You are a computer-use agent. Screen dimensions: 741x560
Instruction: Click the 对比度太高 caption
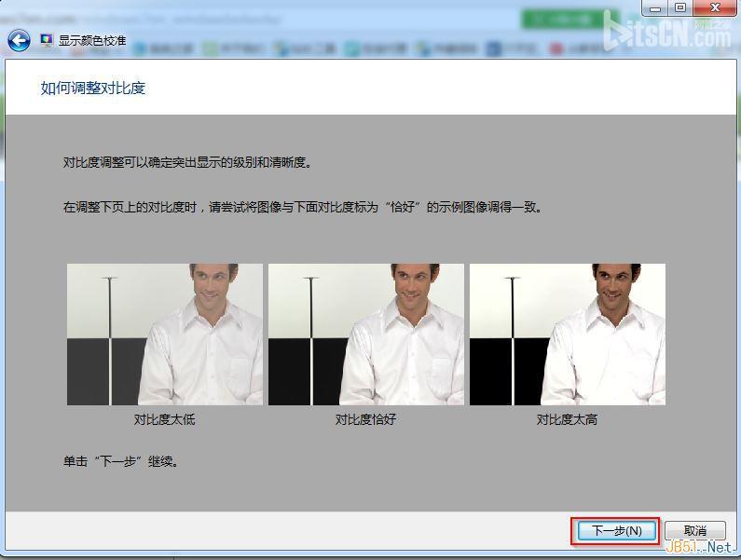pyautogui.click(x=567, y=419)
